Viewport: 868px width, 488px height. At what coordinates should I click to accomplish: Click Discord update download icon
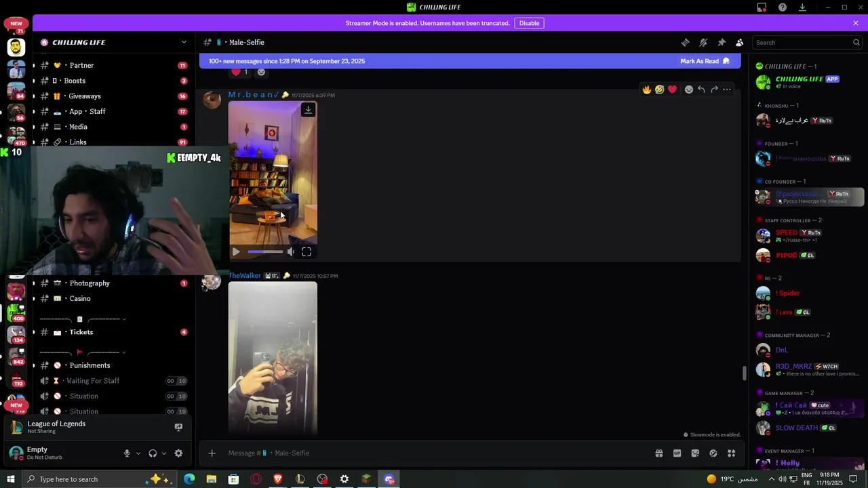pos(802,7)
